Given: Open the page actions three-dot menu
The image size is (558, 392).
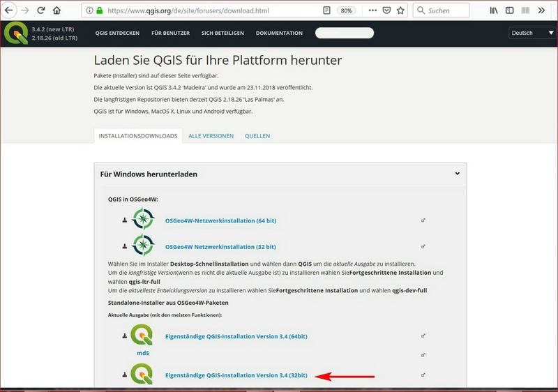Looking at the screenshot, I should 372,10.
